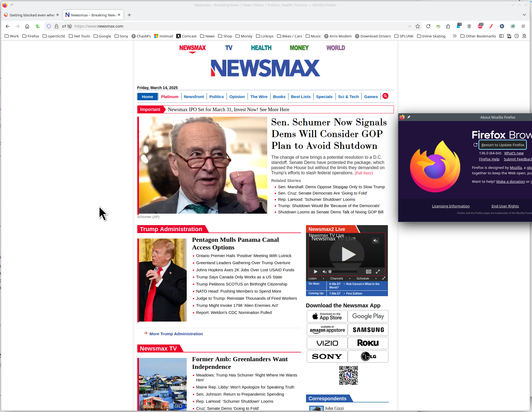Open the Politics navigation menu item
This screenshot has width=532, height=412.
tap(216, 97)
